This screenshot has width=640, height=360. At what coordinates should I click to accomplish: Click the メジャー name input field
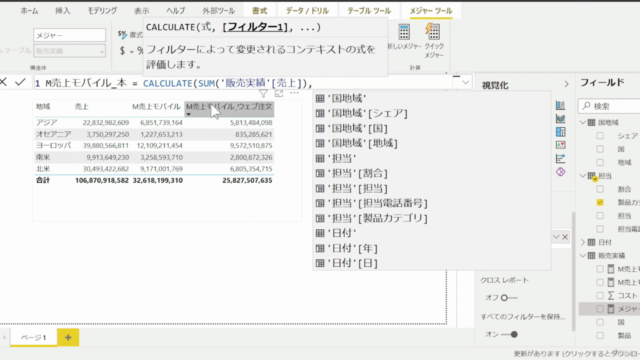69,35
